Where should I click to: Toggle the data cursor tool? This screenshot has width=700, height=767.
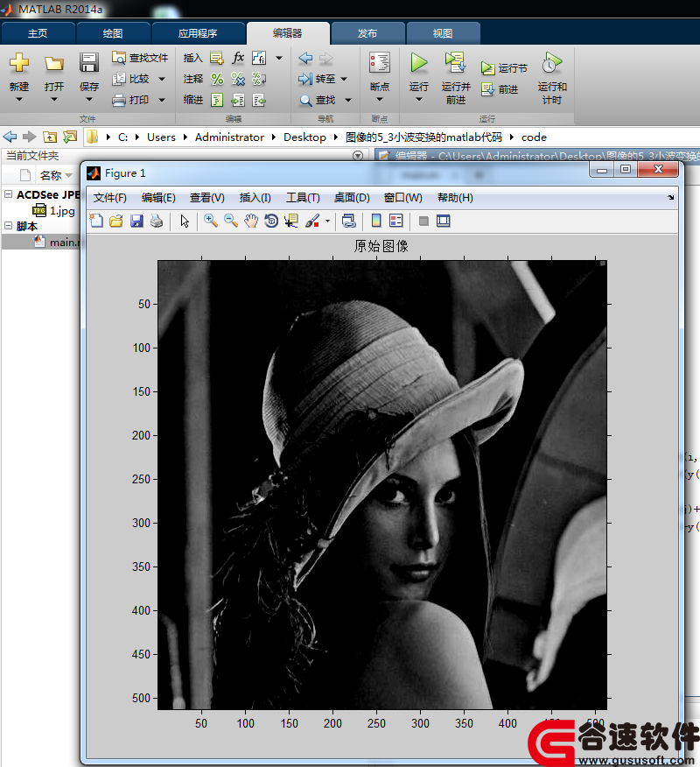pyautogui.click(x=291, y=221)
